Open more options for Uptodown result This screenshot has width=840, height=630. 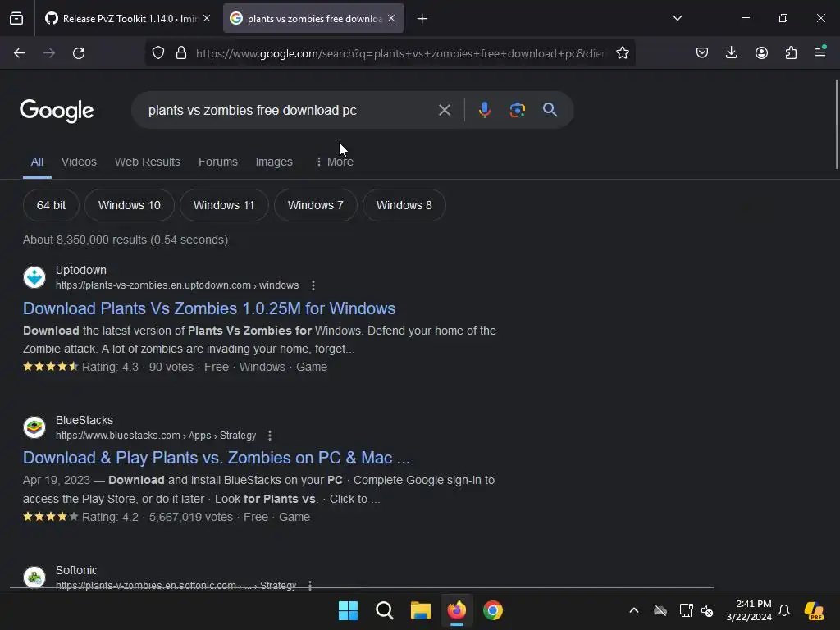313,285
